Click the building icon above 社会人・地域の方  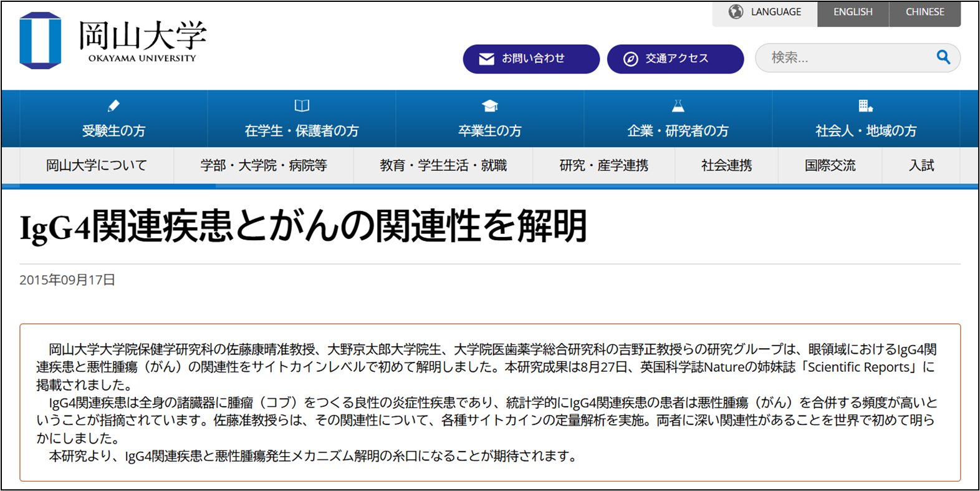pyautogui.click(x=865, y=106)
